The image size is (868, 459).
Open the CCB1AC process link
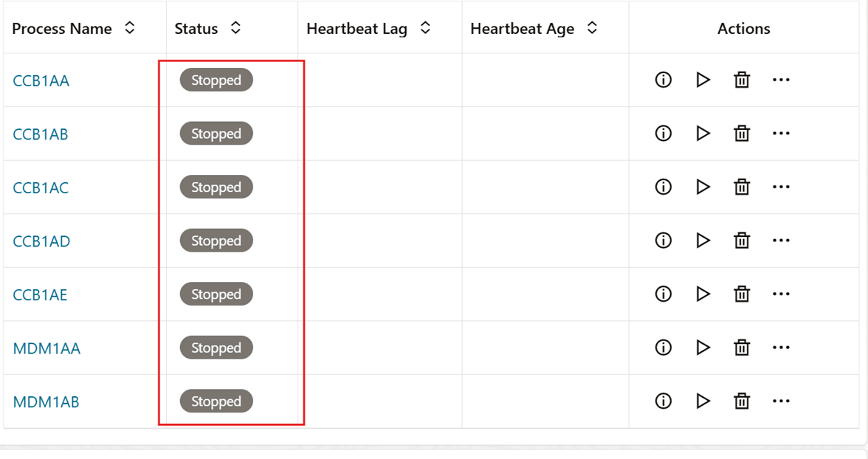41,188
